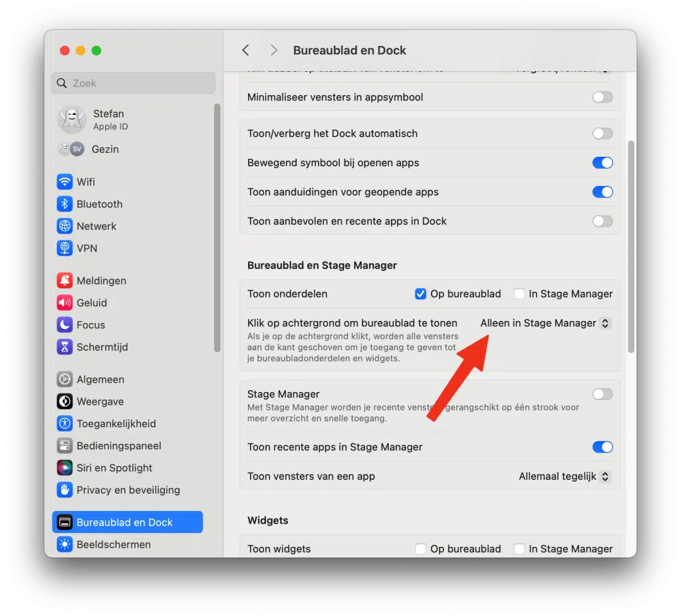The width and height of the screenshot is (681, 616).
Task: Select the Focus moon icon
Action: click(65, 325)
